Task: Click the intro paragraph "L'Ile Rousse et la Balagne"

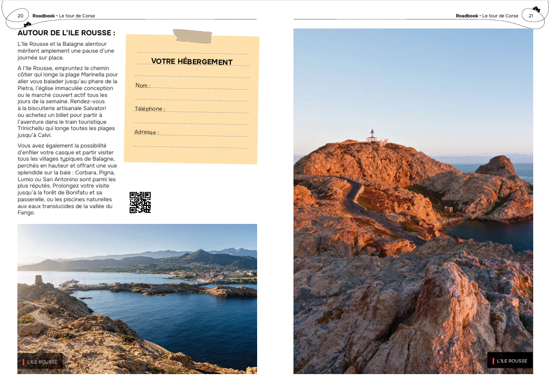Action: point(66,51)
